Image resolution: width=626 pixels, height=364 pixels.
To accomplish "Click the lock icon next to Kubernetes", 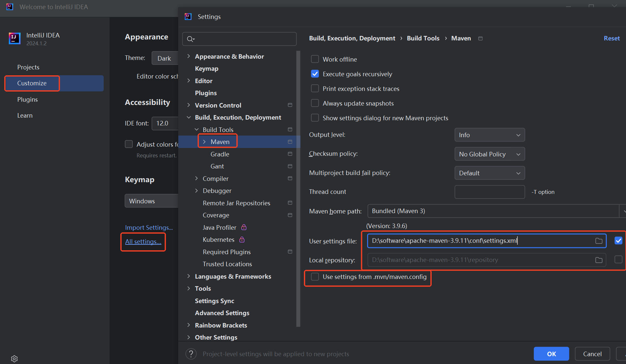I will pos(242,240).
